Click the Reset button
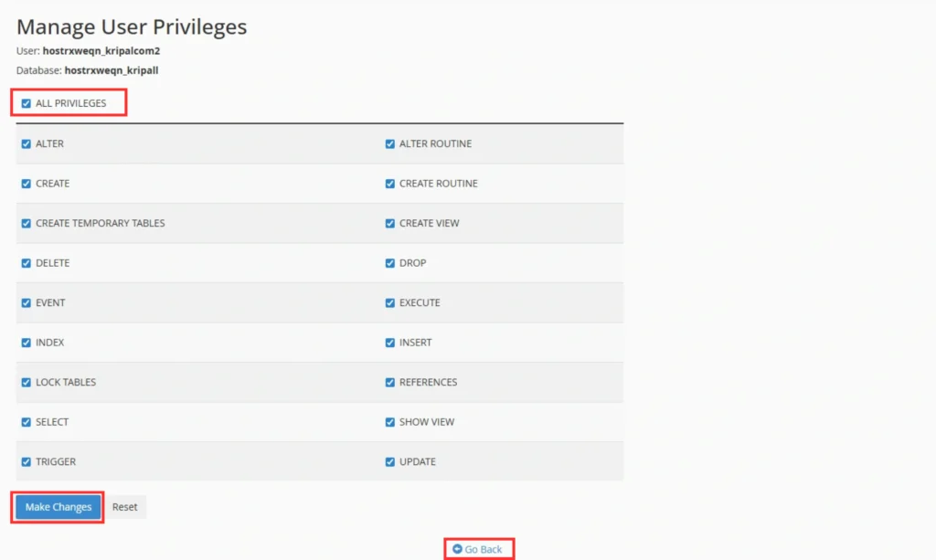936x560 pixels. click(124, 507)
